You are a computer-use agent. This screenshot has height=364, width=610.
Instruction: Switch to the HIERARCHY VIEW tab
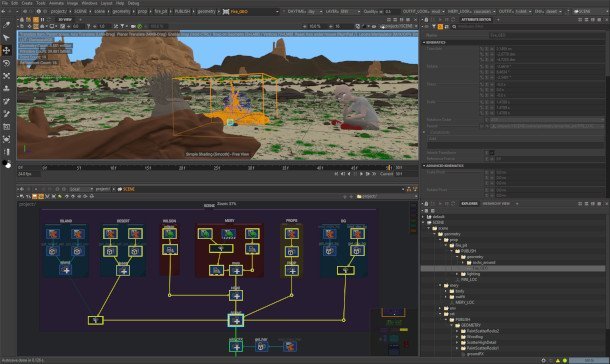496,204
